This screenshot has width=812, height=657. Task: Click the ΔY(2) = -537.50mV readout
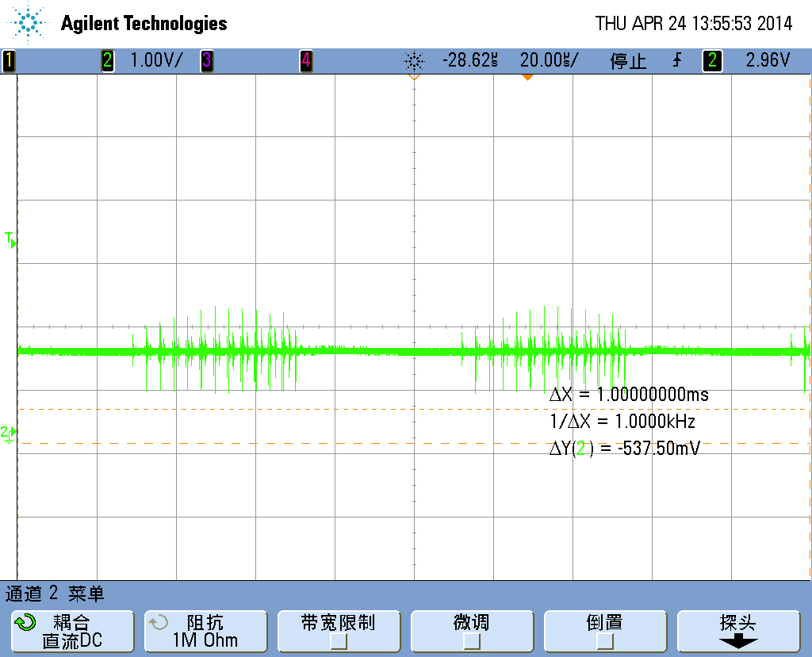click(x=625, y=449)
